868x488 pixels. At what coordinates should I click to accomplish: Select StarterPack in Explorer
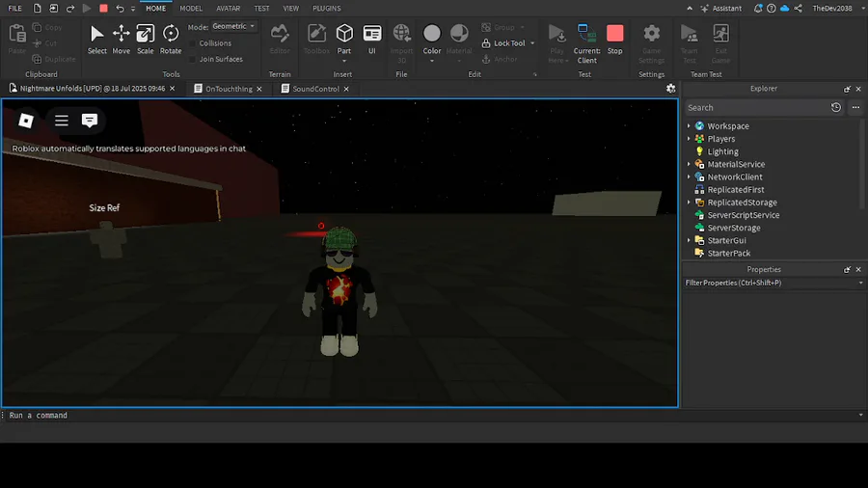[728, 254]
